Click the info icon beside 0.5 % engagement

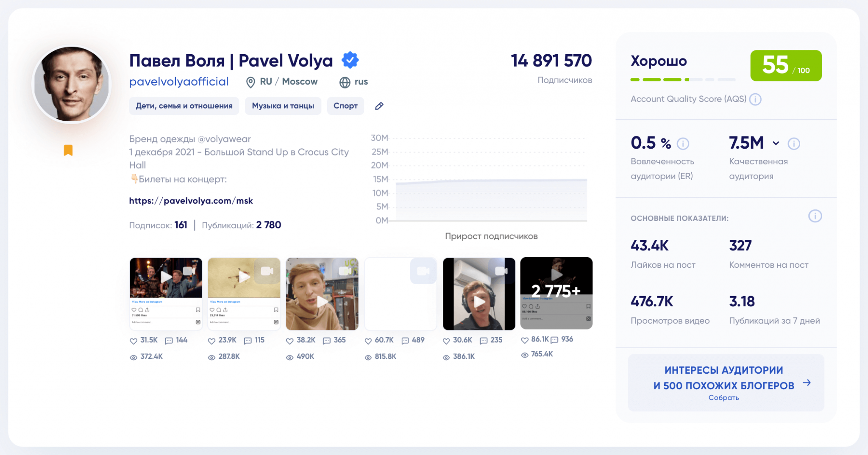pos(683,144)
